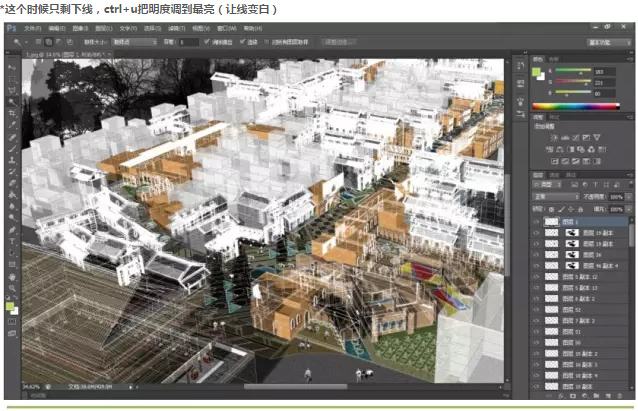Select the Lasso tool
Image resolution: width=638 pixels, height=411 pixels.
tap(12, 90)
